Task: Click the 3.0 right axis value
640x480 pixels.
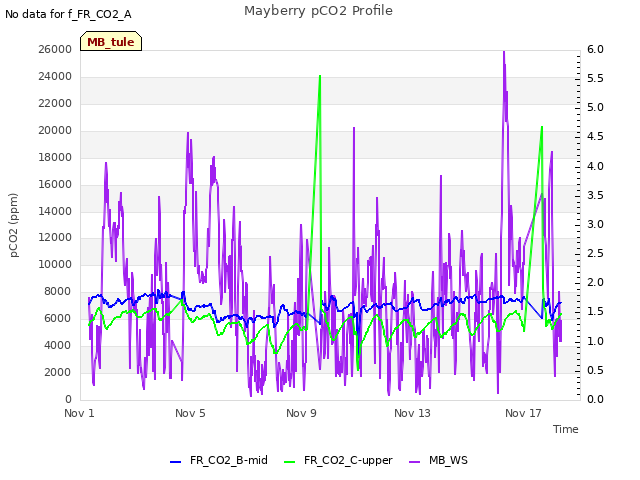Action: pyautogui.click(x=595, y=224)
